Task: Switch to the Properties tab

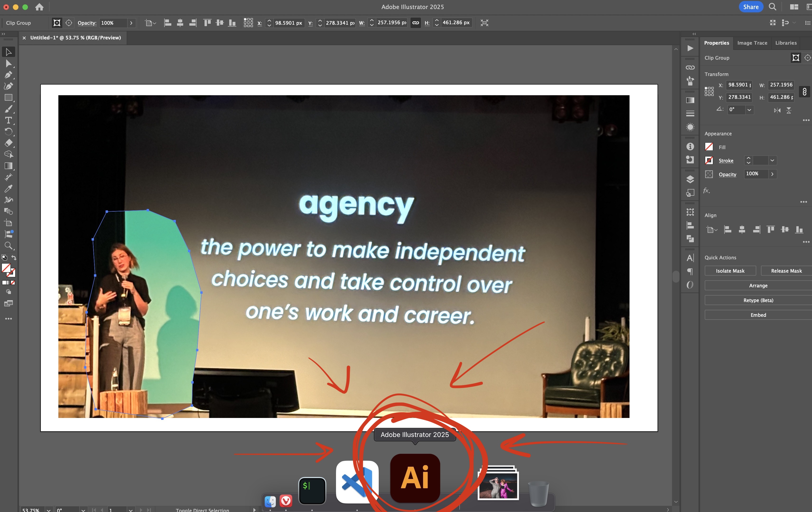Action: coord(716,43)
